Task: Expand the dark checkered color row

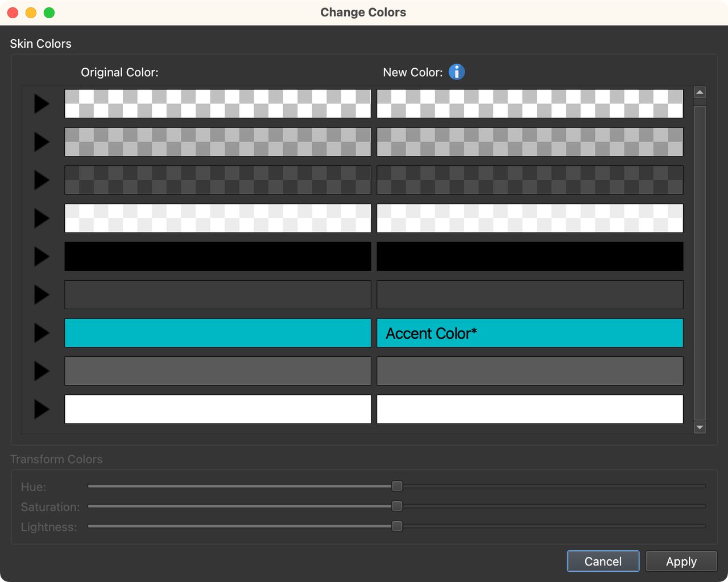Action: (41, 180)
